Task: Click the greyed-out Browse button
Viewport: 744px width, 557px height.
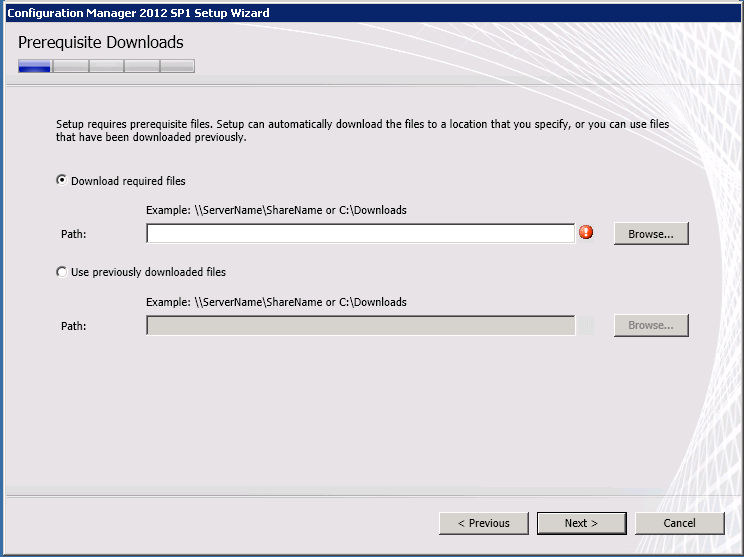Action: pos(651,325)
